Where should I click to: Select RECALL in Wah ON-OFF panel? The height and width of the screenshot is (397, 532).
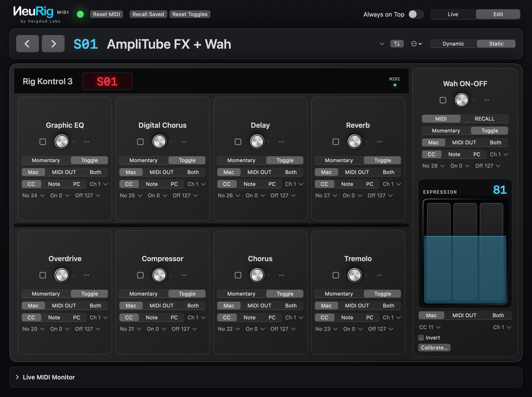[x=484, y=119]
